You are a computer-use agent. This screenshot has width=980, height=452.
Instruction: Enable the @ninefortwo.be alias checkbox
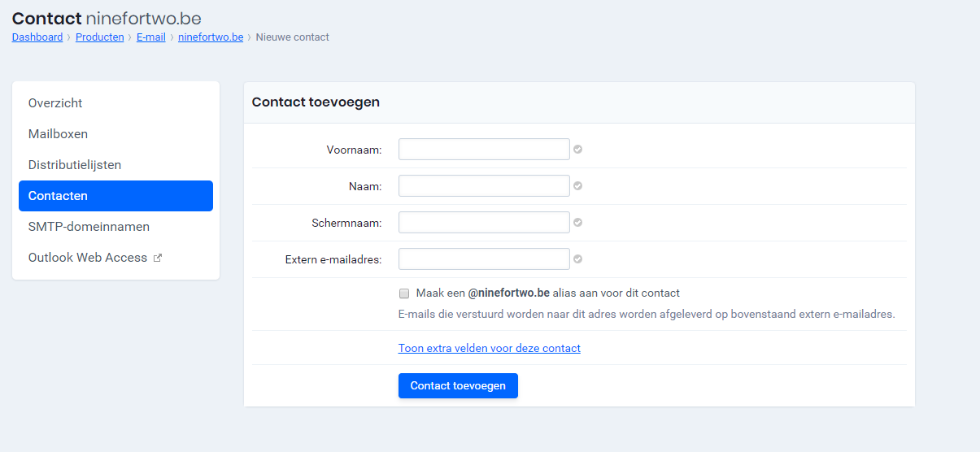(404, 293)
